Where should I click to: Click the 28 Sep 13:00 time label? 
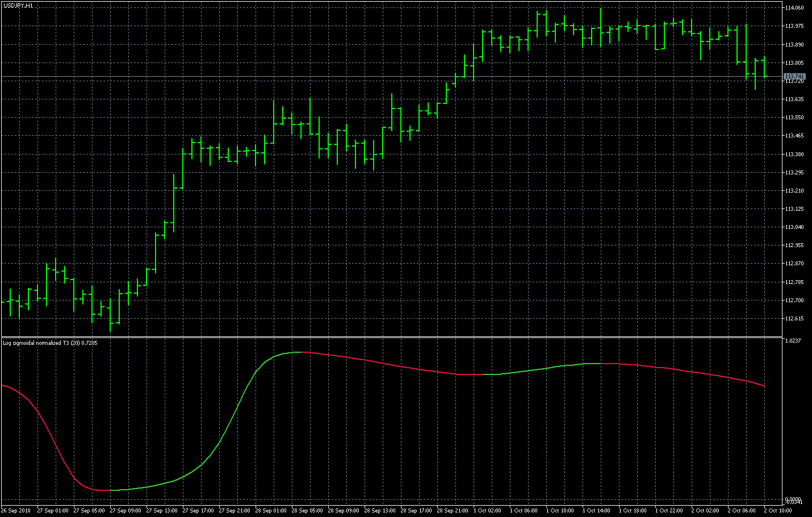tap(380, 511)
